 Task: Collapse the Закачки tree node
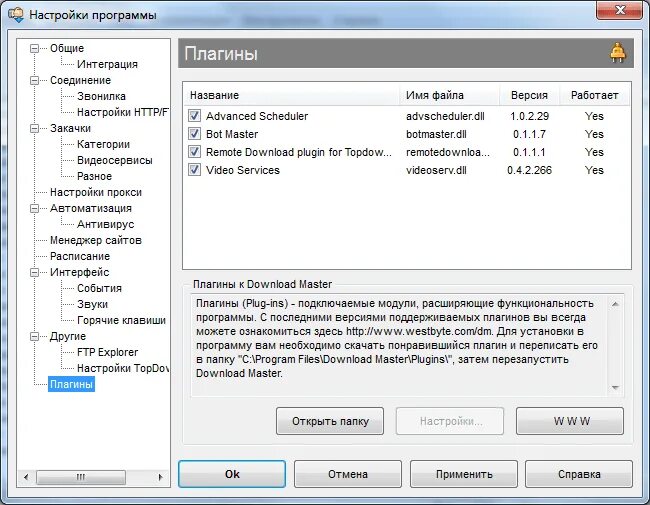34,129
